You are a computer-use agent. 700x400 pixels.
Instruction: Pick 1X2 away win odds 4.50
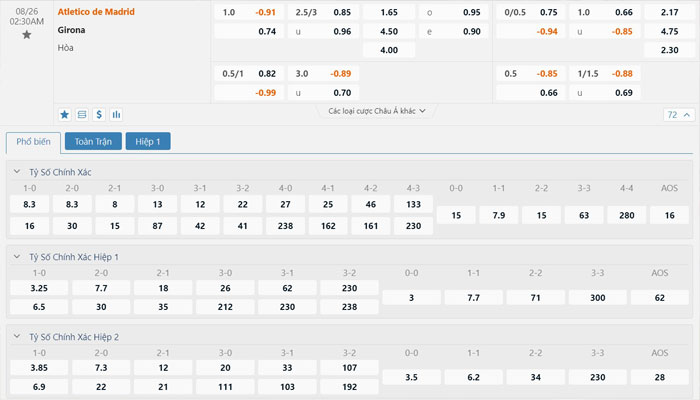(389, 31)
